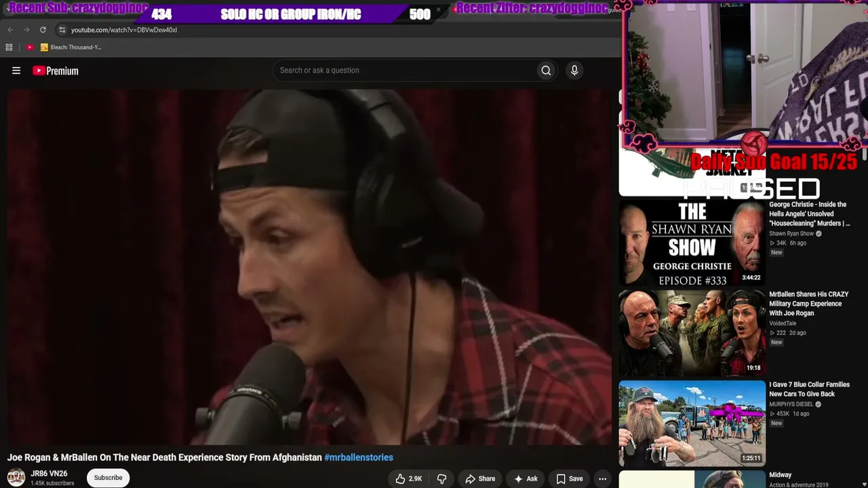Go back using the browser back arrow
The image size is (868, 488).
[x=10, y=30]
